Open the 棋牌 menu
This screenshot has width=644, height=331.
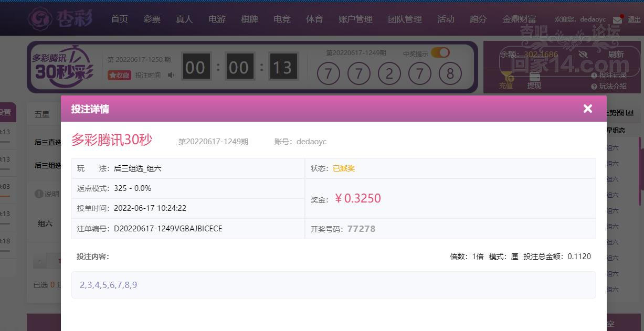tap(249, 19)
